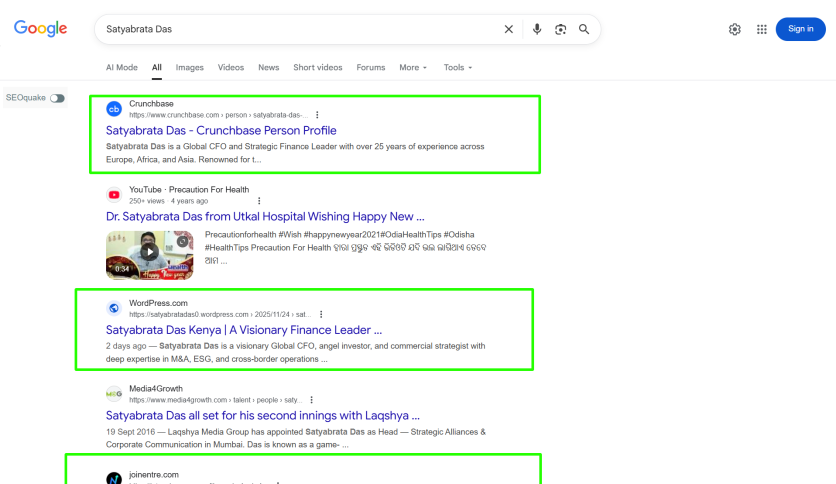
Task: Open the News tab
Action: (x=268, y=68)
